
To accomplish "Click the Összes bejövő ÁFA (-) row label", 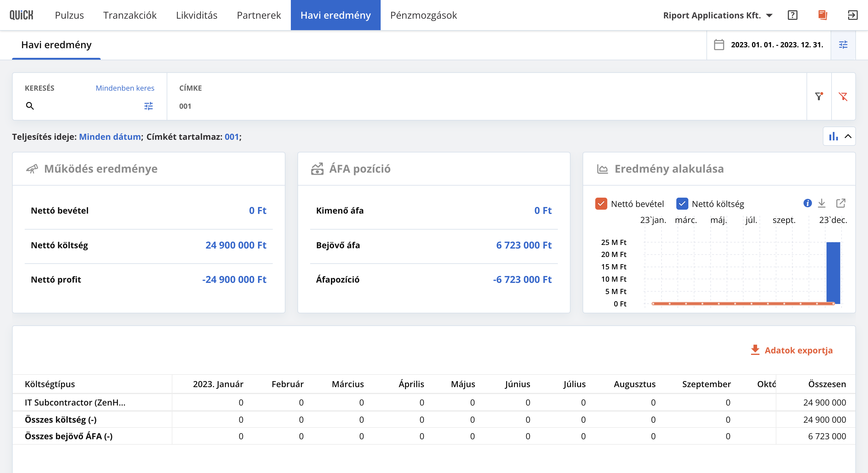I will click(x=69, y=436).
